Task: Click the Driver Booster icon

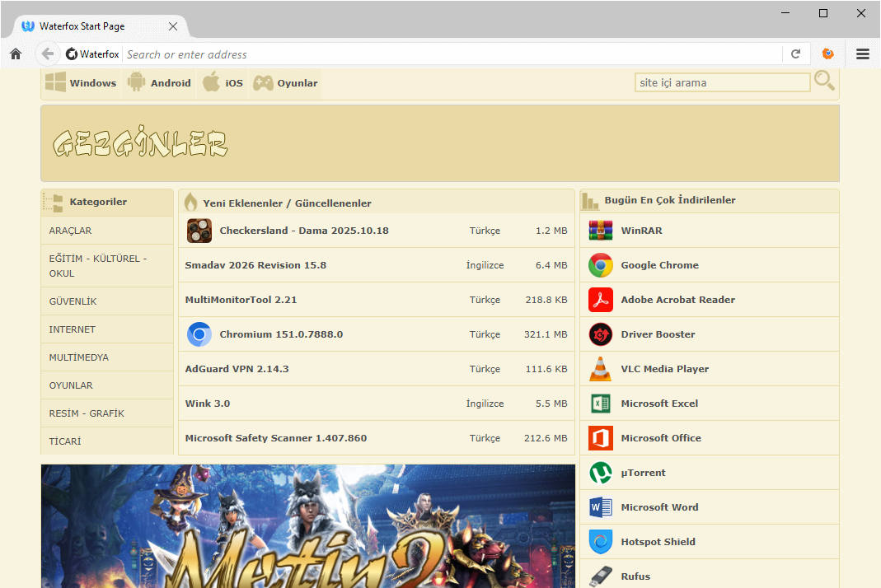Action: [x=601, y=334]
